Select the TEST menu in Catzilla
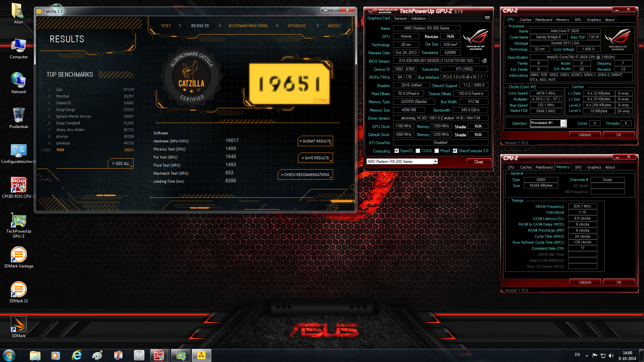This screenshot has height=362, width=644. pos(166,26)
